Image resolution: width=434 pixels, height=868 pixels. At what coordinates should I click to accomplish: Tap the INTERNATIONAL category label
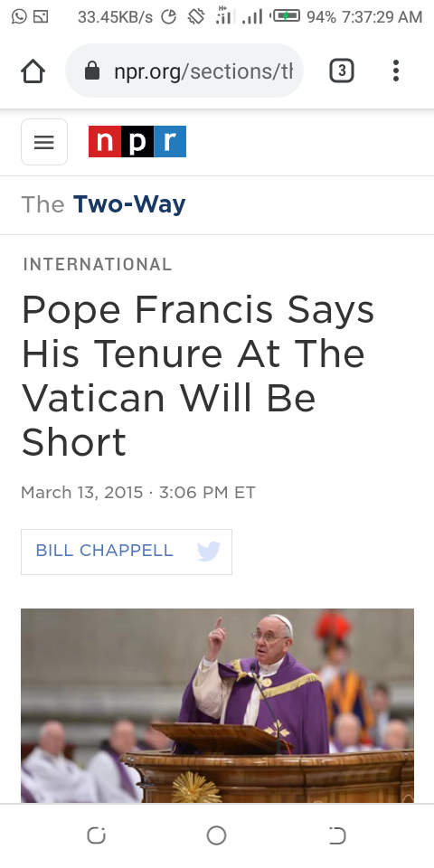(98, 265)
